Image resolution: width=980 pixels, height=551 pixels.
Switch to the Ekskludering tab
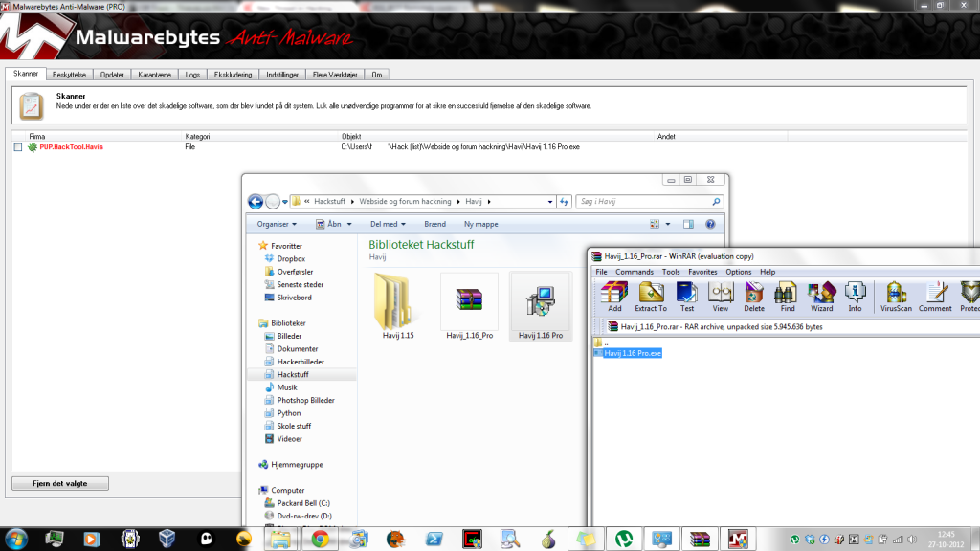pyautogui.click(x=233, y=75)
